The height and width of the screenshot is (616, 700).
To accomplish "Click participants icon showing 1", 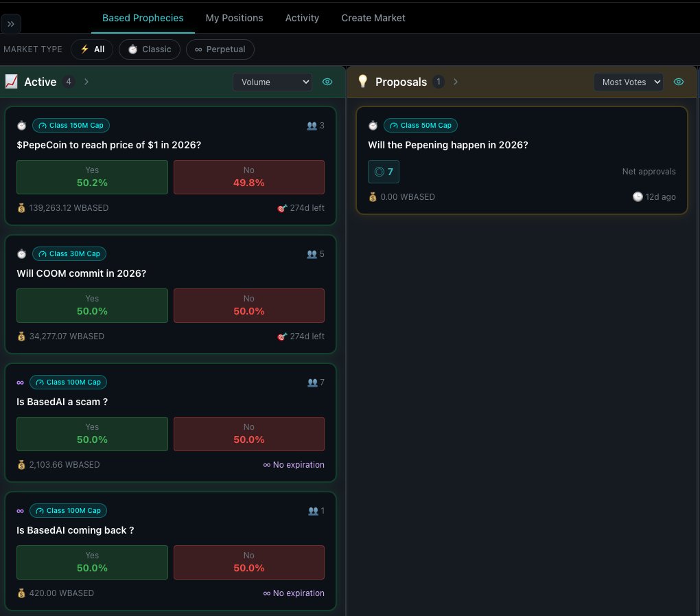I will (314, 510).
